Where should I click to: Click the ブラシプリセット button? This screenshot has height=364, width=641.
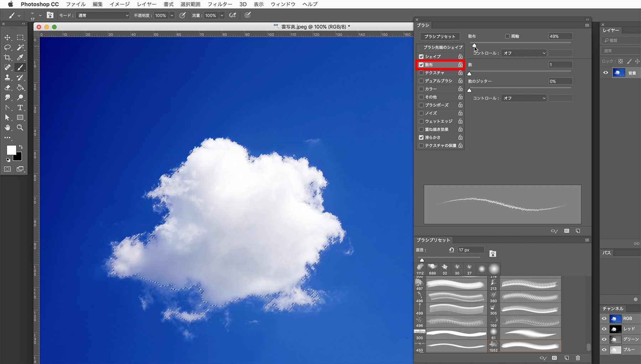(440, 36)
